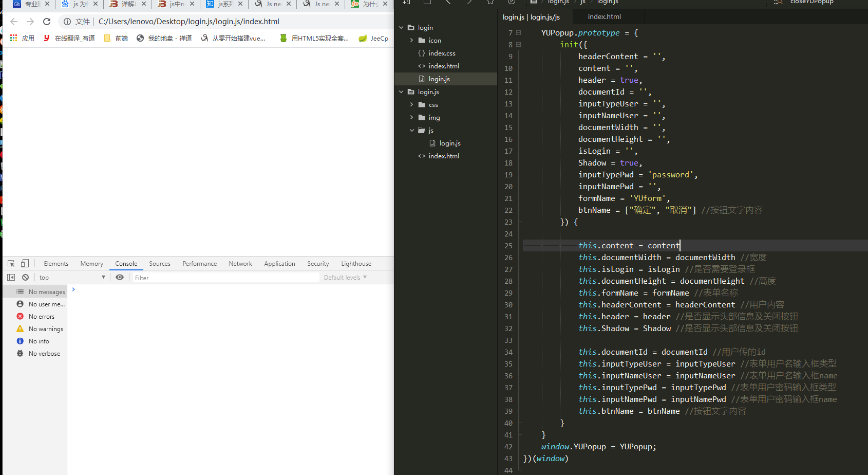
Task: Toggle the console live expression eye
Action: [x=120, y=277]
